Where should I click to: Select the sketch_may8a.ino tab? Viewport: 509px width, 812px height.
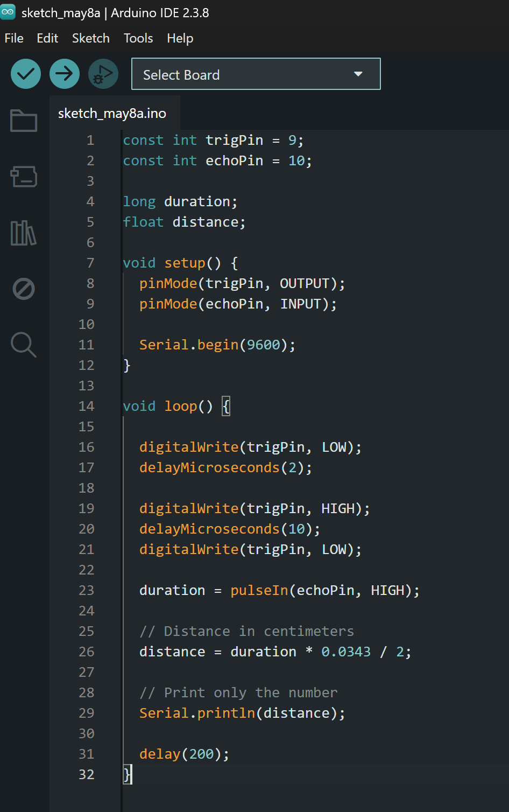tap(112, 114)
